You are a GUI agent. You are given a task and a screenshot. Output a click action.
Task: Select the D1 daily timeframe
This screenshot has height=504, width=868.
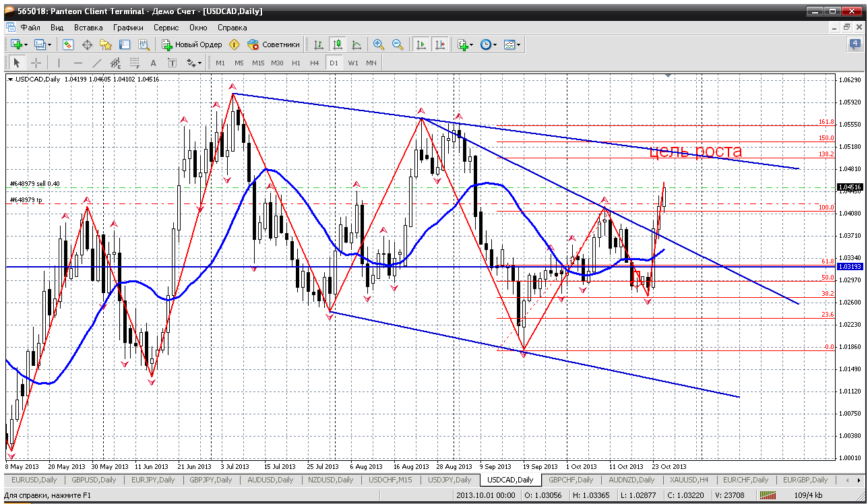pos(334,63)
